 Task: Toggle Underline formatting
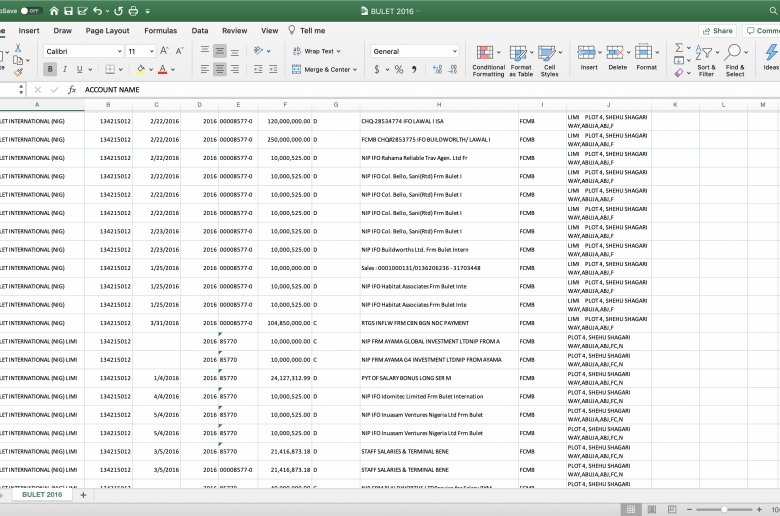point(79,70)
